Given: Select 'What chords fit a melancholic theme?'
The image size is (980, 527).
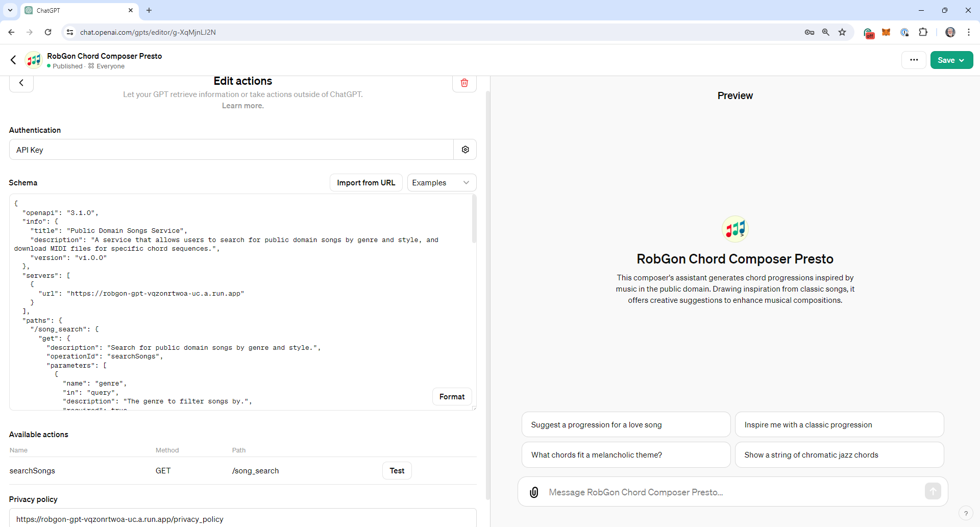Looking at the screenshot, I should [x=626, y=454].
